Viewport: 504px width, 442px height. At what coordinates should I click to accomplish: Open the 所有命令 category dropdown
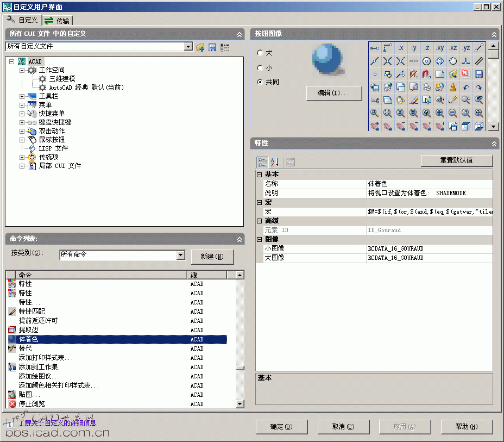180,254
